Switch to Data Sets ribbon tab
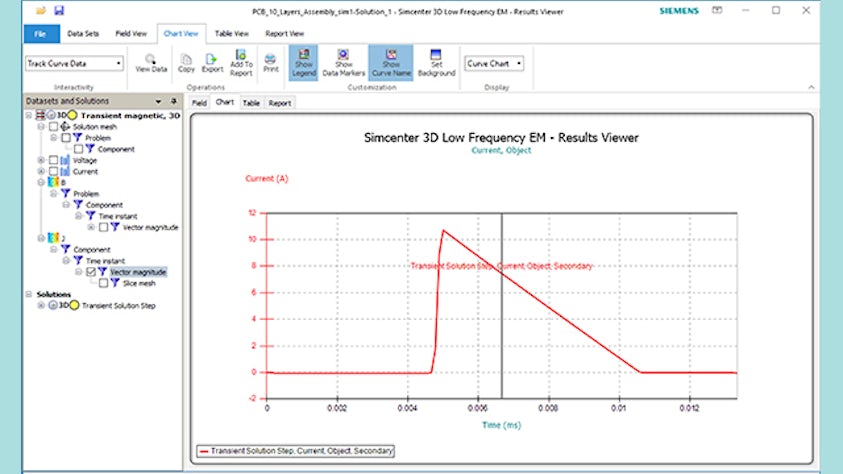This screenshot has width=843, height=474. tap(83, 33)
